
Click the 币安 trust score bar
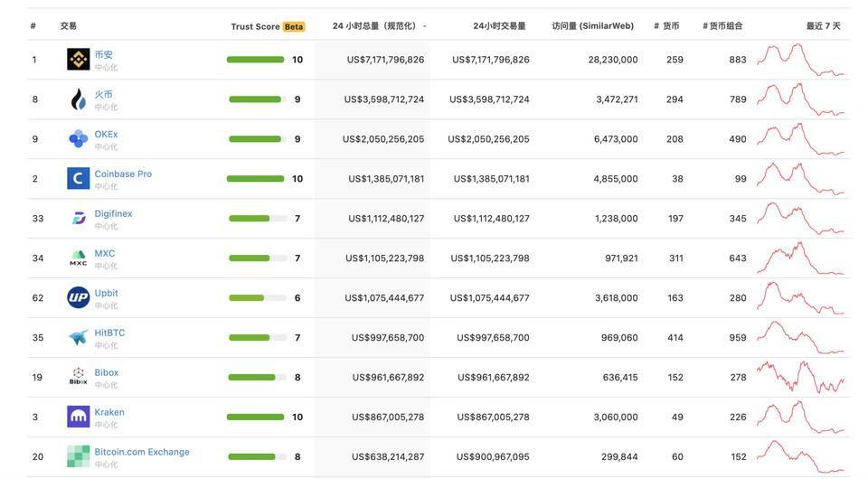(x=255, y=60)
